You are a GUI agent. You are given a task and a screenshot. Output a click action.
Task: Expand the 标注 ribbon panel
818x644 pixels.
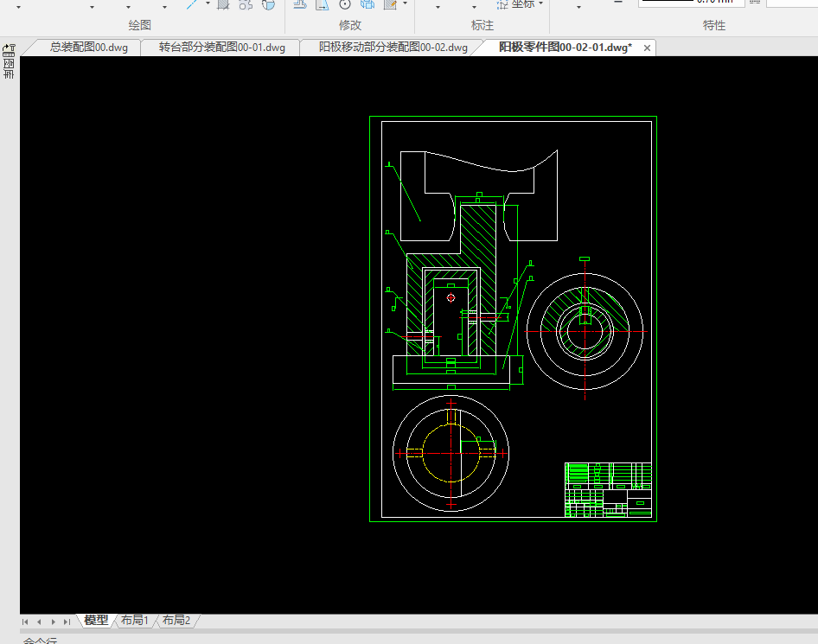[x=482, y=25]
